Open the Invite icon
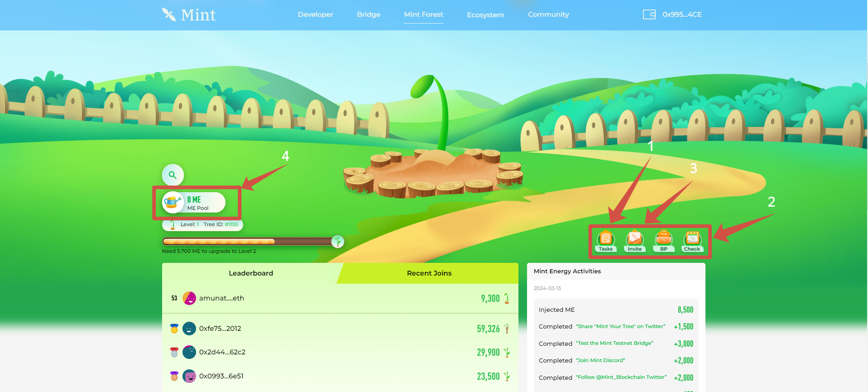This screenshot has width=868, height=392. tap(634, 241)
